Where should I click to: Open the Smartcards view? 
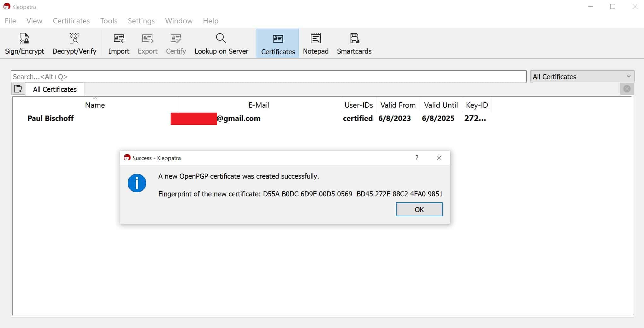[x=354, y=44]
